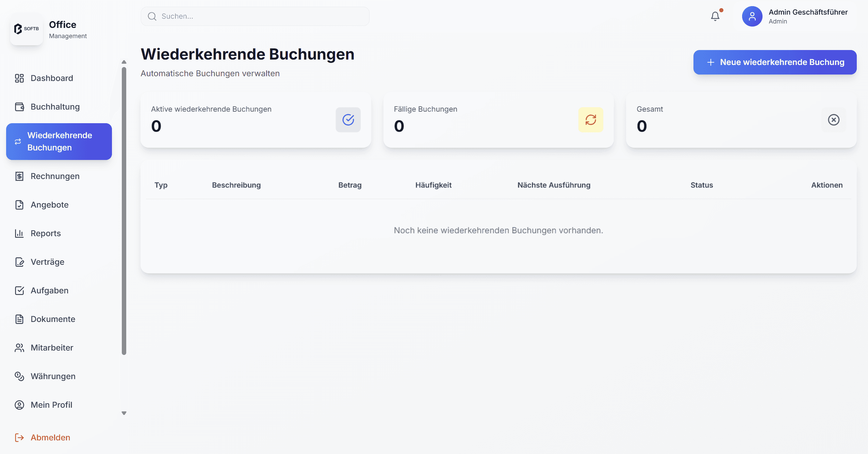Viewport: 868px width, 454px height.
Task: Click the user avatar icon
Action: [x=752, y=16]
